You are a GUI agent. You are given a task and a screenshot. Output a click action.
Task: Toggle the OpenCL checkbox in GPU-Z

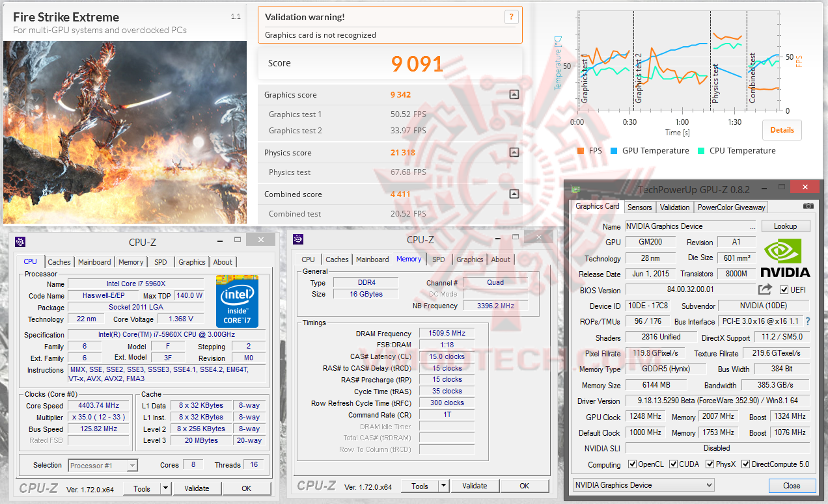633,464
